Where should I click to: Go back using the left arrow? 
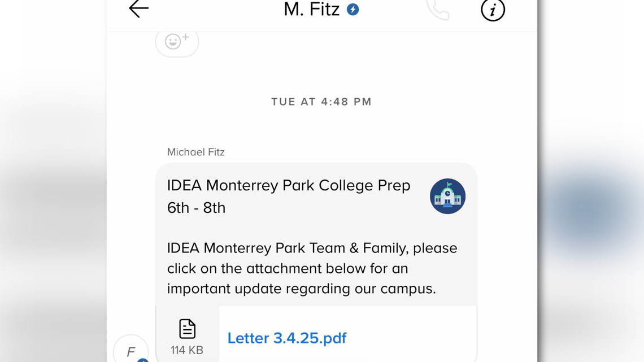pyautogui.click(x=139, y=8)
